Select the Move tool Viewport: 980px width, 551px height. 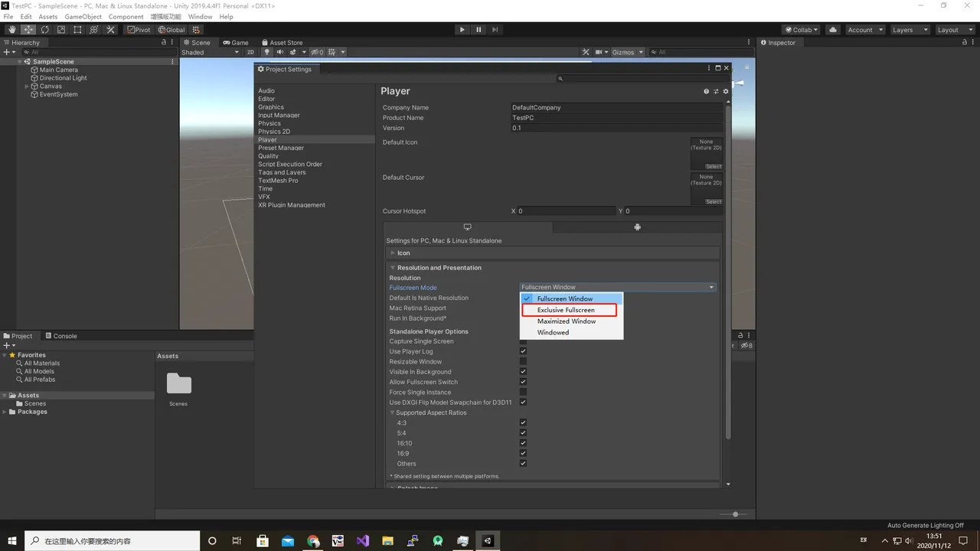point(28,30)
